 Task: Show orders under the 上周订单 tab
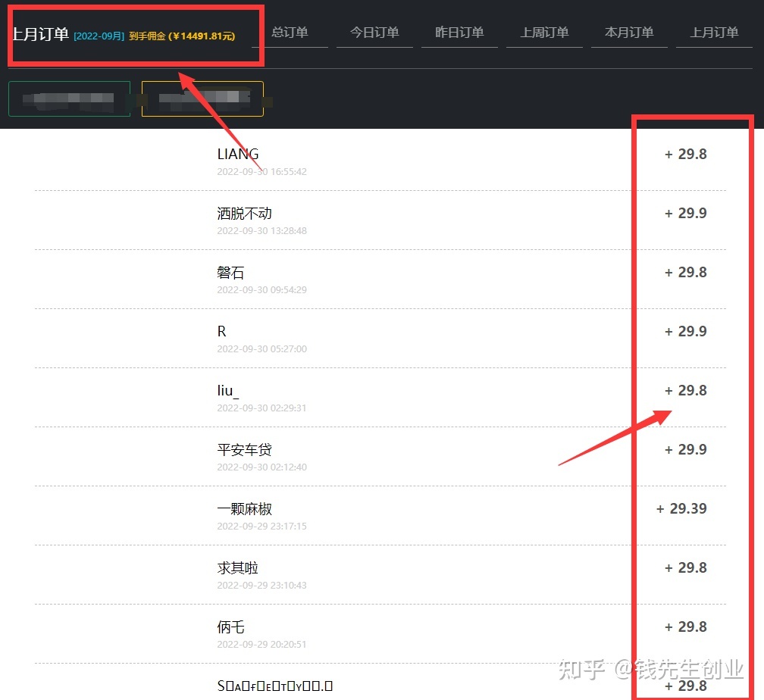pos(544,33)
